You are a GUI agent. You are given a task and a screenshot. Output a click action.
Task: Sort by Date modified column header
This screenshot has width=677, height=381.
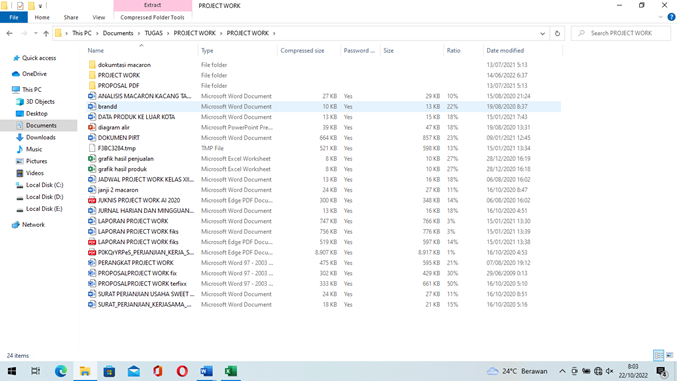[522, 51]
